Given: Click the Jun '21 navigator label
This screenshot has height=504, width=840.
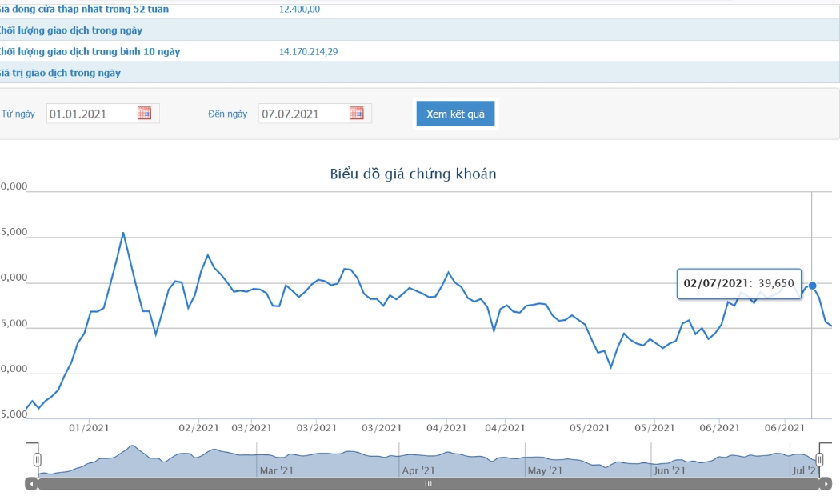Looking at the screenshot, I should click(670, 470).
